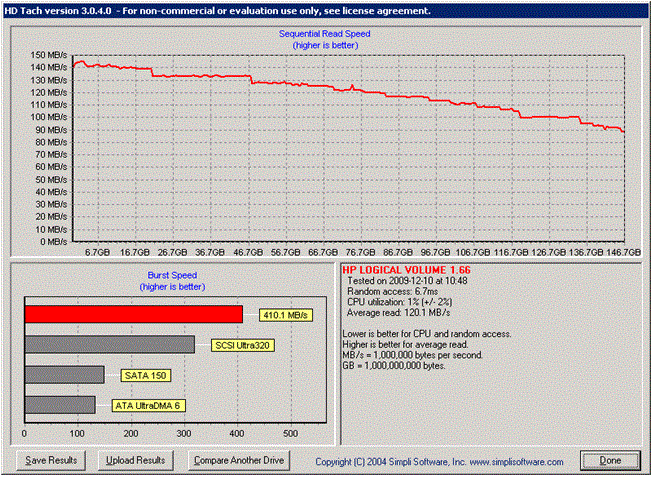Click HP LOGICAL VOLUME 1.66 heading

tap(406, 270)
